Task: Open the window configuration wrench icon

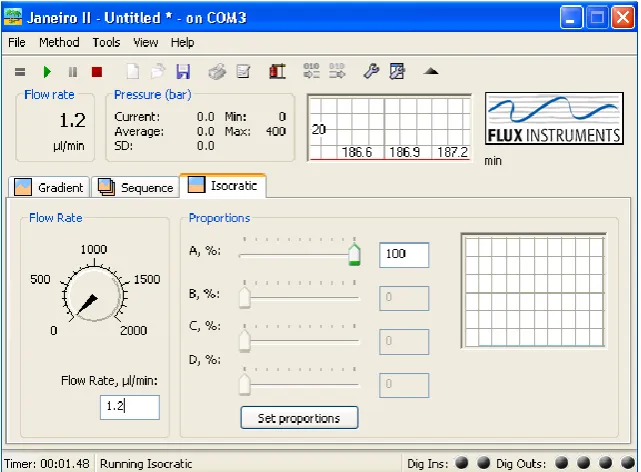Action: 397,71
